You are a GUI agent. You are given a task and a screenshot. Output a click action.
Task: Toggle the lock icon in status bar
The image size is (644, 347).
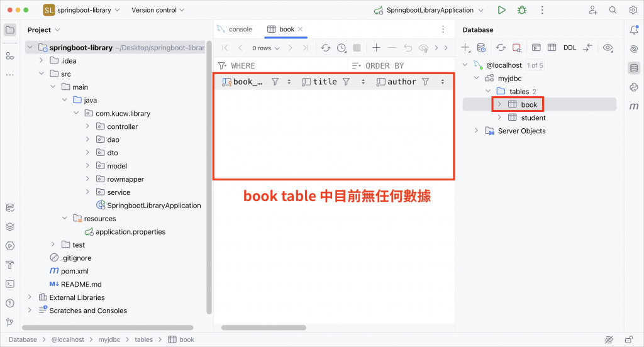[x=629, y=339]
